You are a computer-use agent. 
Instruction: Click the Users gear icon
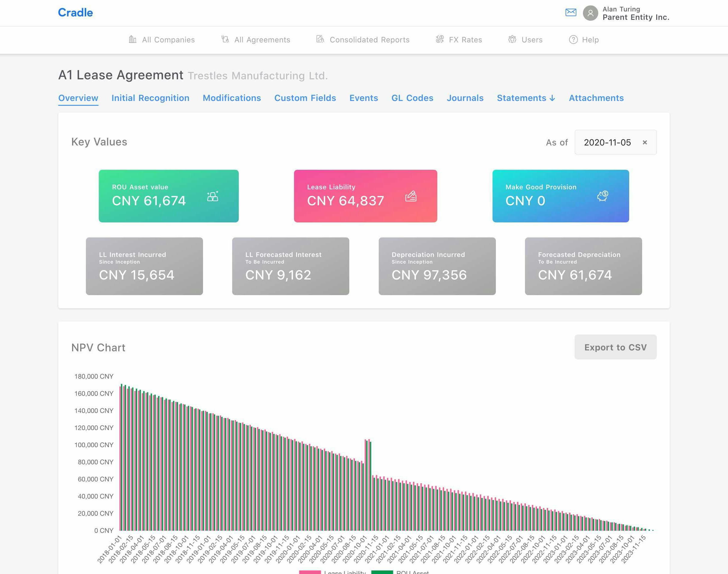pyautogui.click(x=512, y=39)
